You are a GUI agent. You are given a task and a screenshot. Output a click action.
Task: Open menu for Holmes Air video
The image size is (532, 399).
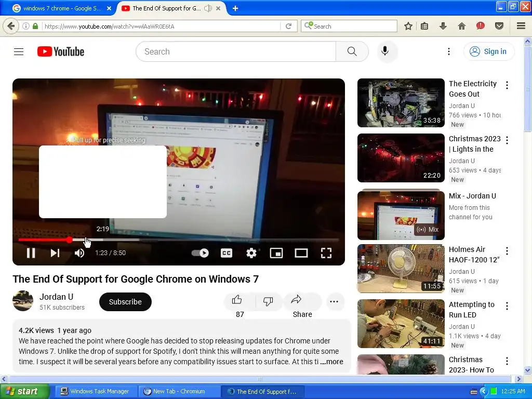coord(507,251)
